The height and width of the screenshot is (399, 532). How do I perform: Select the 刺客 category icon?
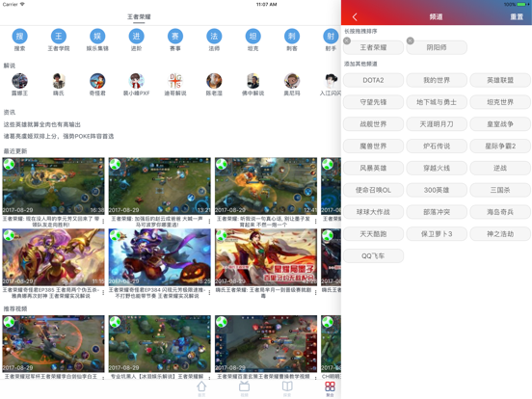(x=292, y=37)
